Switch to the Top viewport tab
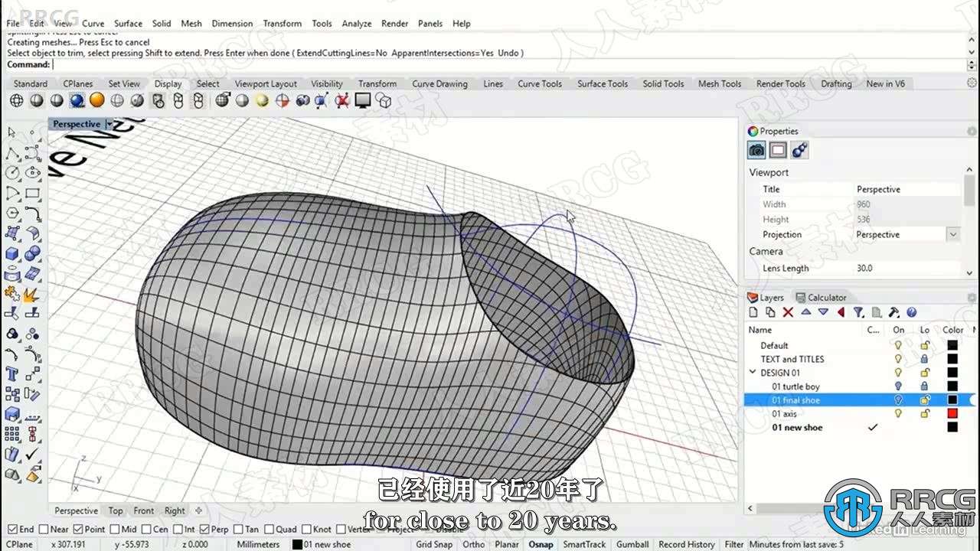 click(x=116, y=510)
